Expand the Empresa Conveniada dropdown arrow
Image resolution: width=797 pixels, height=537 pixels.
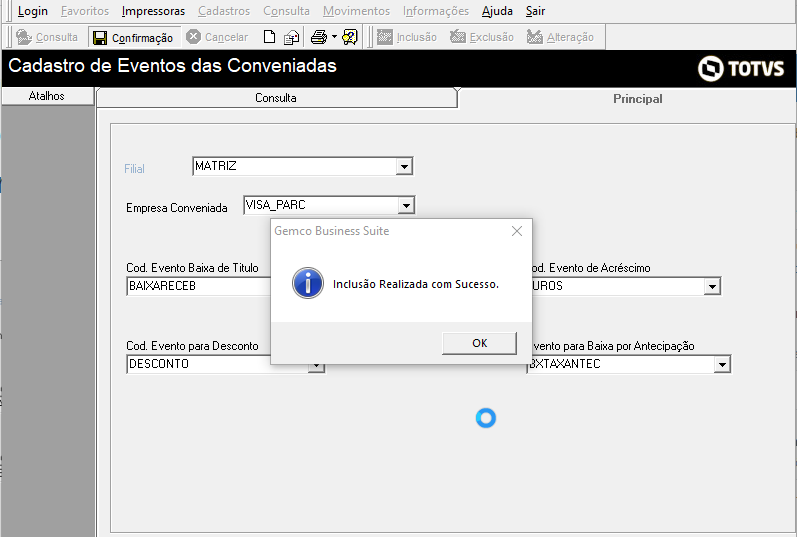tap(406, 205)
